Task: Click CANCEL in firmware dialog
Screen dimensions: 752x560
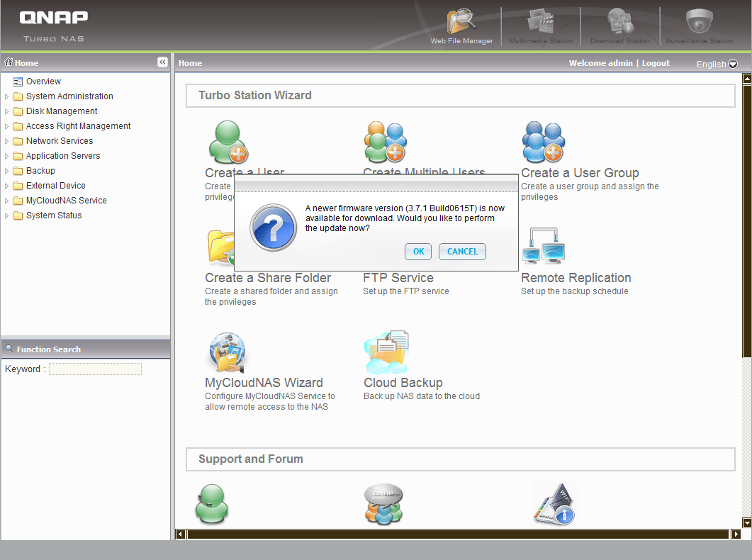Action: pos(462,252)
